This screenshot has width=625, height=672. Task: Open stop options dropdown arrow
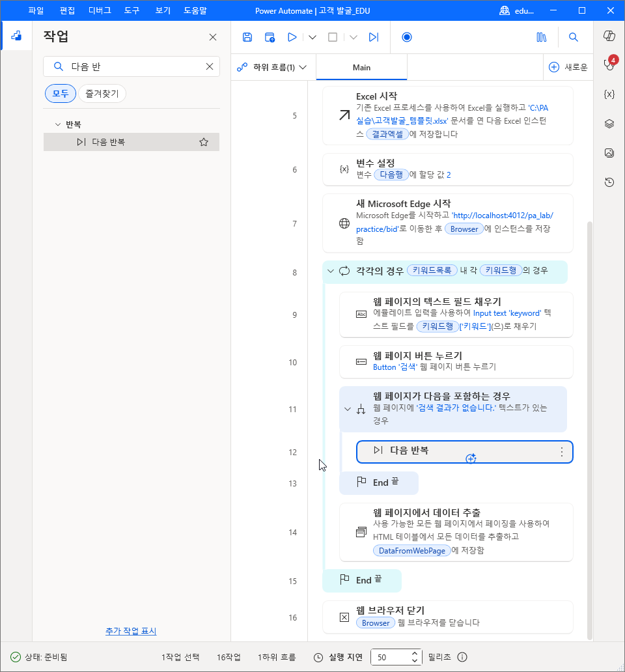pos(354,37)
